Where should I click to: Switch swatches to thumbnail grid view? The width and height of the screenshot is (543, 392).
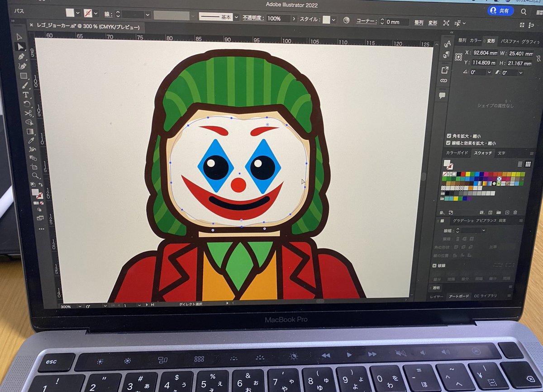pyautogui.click(x=528, y=164)
